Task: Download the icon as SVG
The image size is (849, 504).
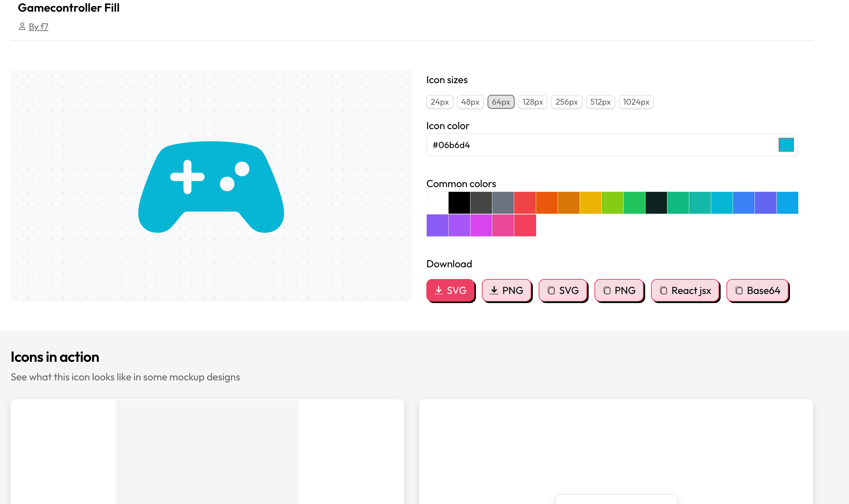Action: point(450,290)
